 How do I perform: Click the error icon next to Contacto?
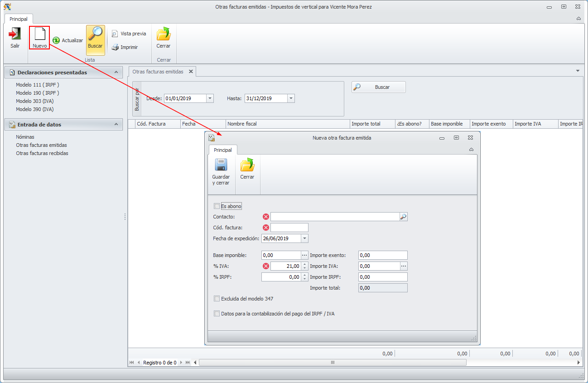click(x=266, y=217)
